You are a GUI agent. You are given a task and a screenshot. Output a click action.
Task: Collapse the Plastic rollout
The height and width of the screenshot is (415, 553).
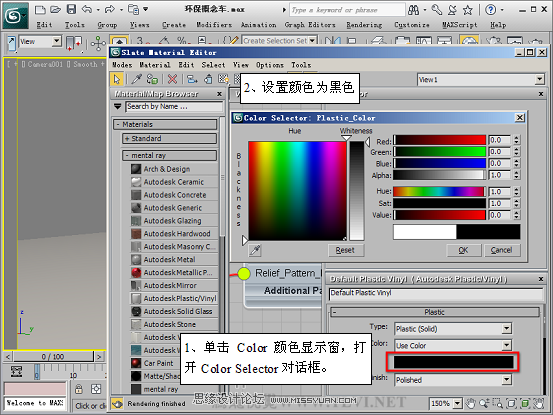pyautogui.click(x=435, y=312)
